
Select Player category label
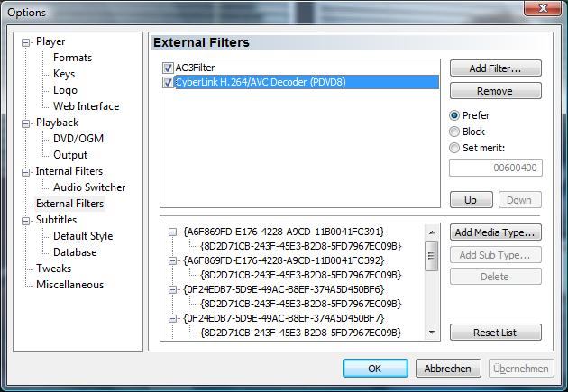pyautogui.click(x=50, y=41)
